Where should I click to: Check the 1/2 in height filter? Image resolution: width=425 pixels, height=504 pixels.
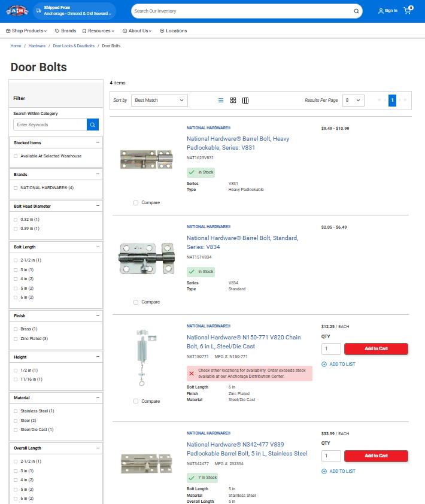point(16,371)
